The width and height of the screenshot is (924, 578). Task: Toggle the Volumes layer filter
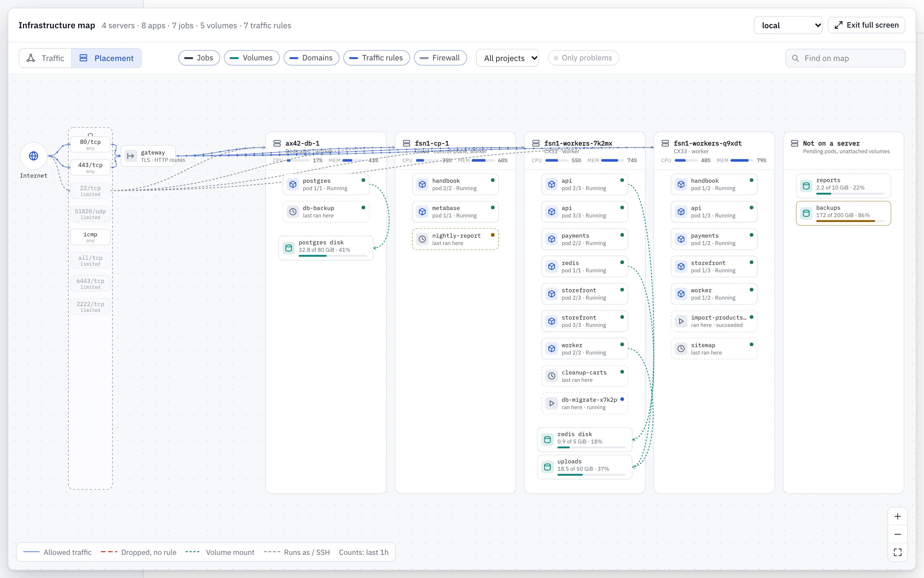pos(252,58)
